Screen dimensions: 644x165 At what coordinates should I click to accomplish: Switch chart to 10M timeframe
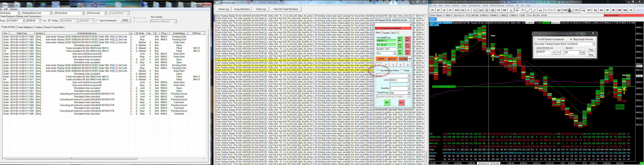click(619, 10)
